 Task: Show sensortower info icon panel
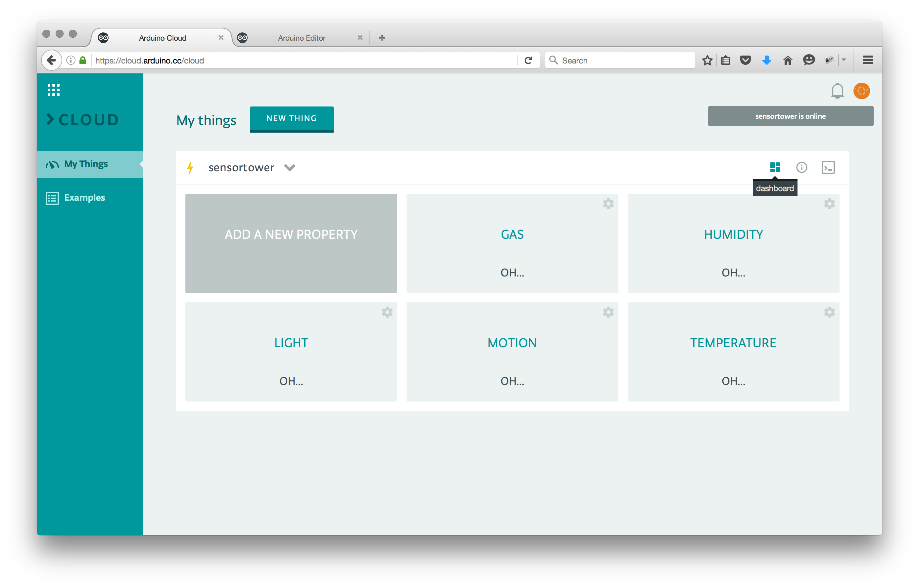point(801,167)
